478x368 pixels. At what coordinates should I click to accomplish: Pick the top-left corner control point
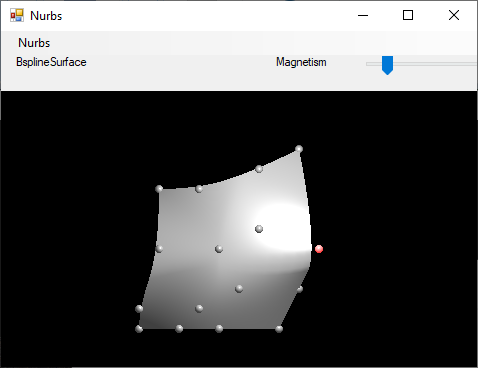pyautogui.click(x=159, y=189)
